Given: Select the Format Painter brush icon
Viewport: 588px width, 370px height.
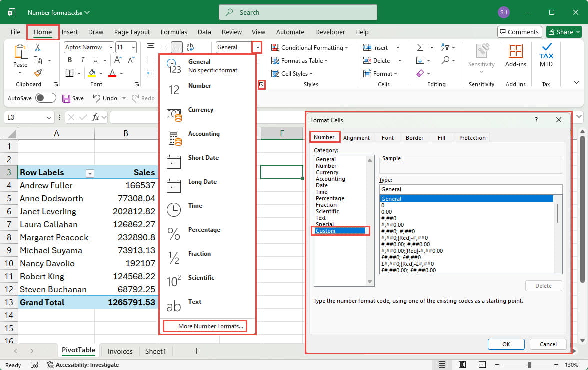Looking at the screenshot, I should pos(38,73).
